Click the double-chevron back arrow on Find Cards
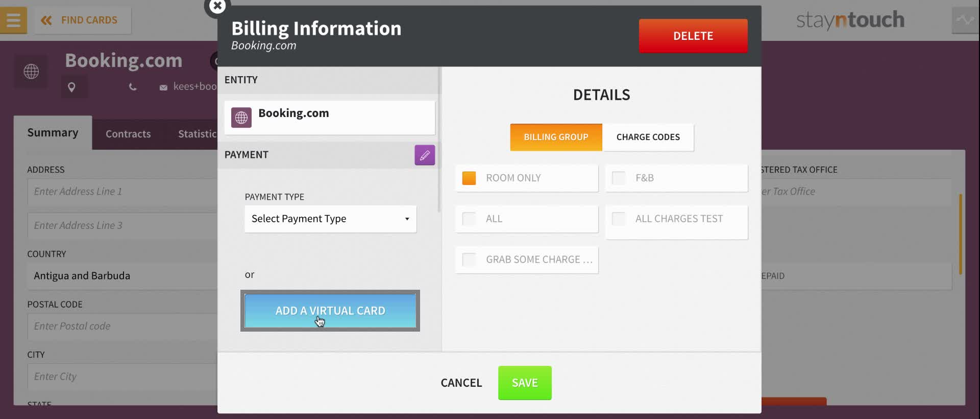This screenshot has width=980, height=419. [46, 20]
